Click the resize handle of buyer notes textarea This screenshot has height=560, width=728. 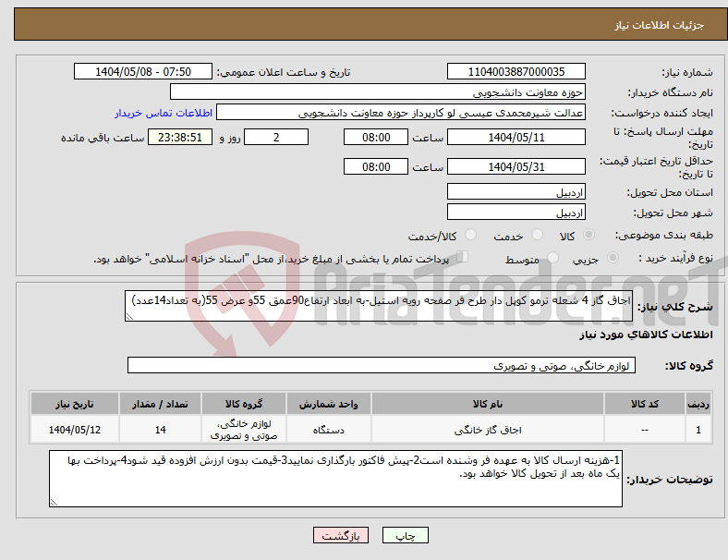coord(54,503)
